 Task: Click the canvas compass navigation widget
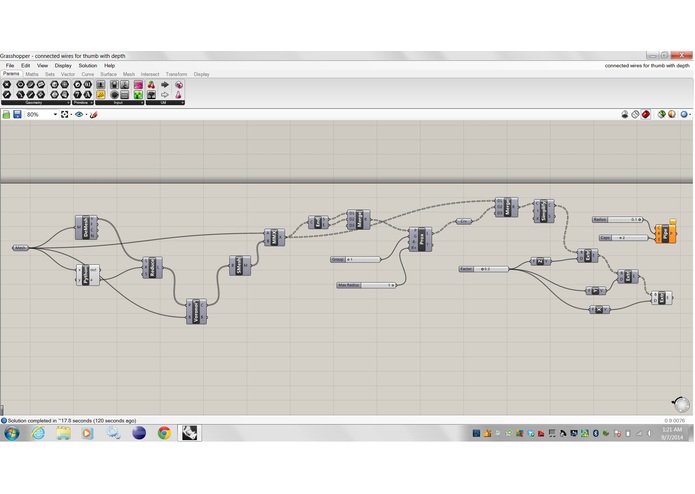681,404
